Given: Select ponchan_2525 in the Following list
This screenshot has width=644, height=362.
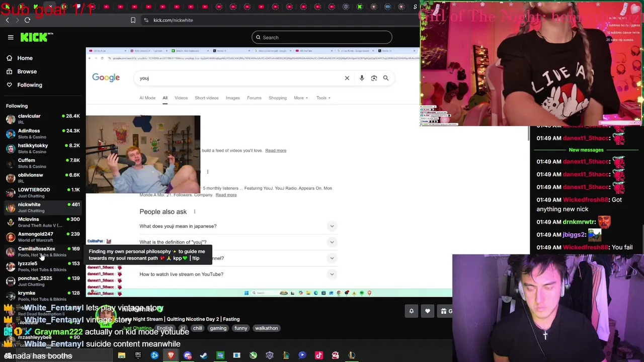Looking at the screenshot, I should [43, 281].
